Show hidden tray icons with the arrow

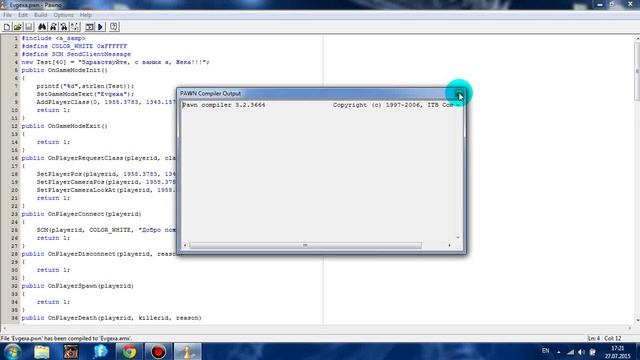click(559, 352)
